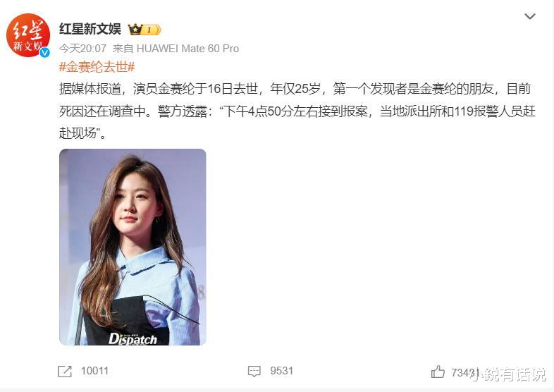
Task: Click the 小锐有话说 watermark text
Action: tap(509, 375)
